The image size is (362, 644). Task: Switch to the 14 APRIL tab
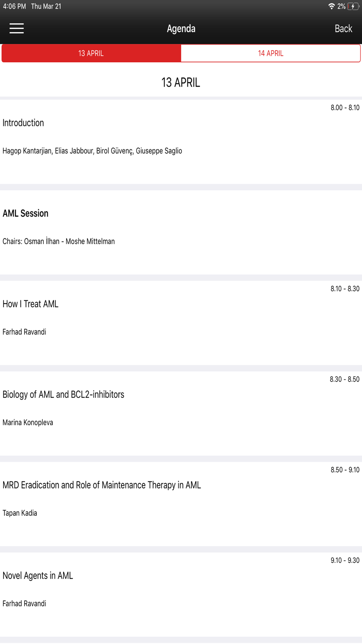(270, 53)
